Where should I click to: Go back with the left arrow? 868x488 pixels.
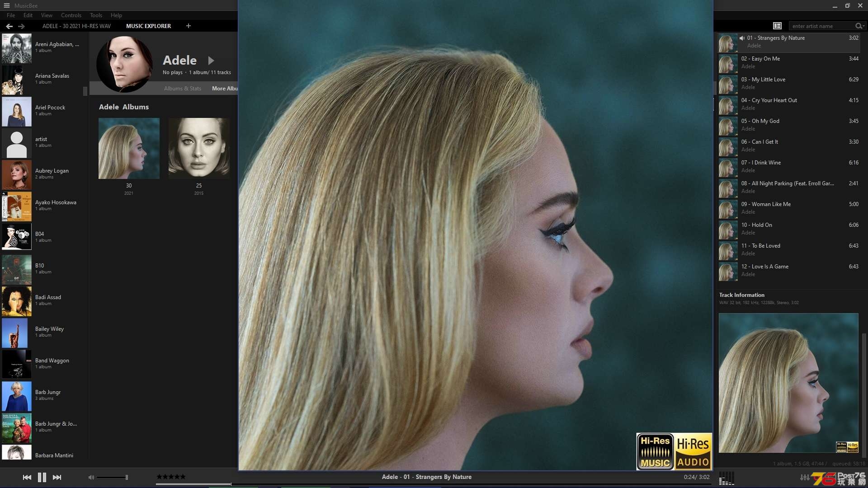tap(9, 26)
